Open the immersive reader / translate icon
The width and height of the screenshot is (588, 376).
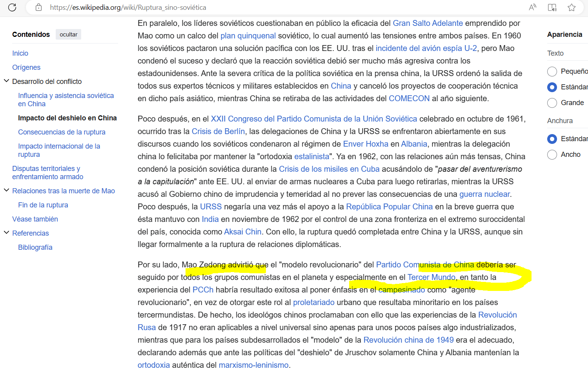[552, 7]
